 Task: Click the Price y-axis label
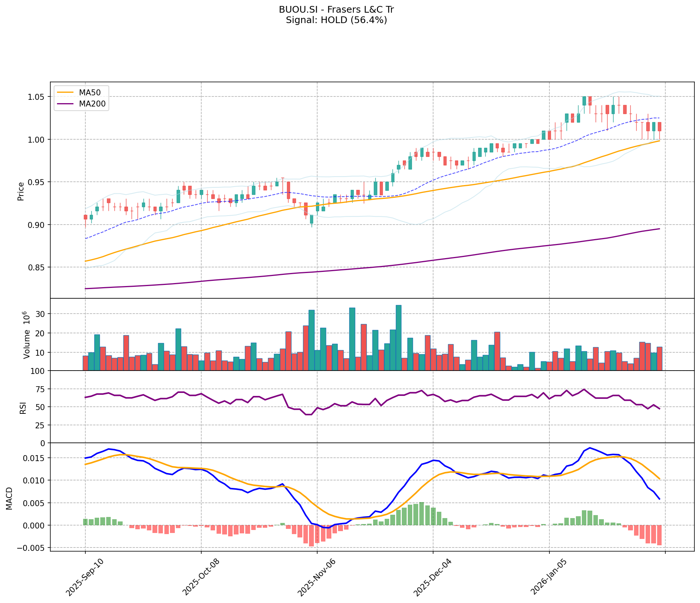click(21, 191)
